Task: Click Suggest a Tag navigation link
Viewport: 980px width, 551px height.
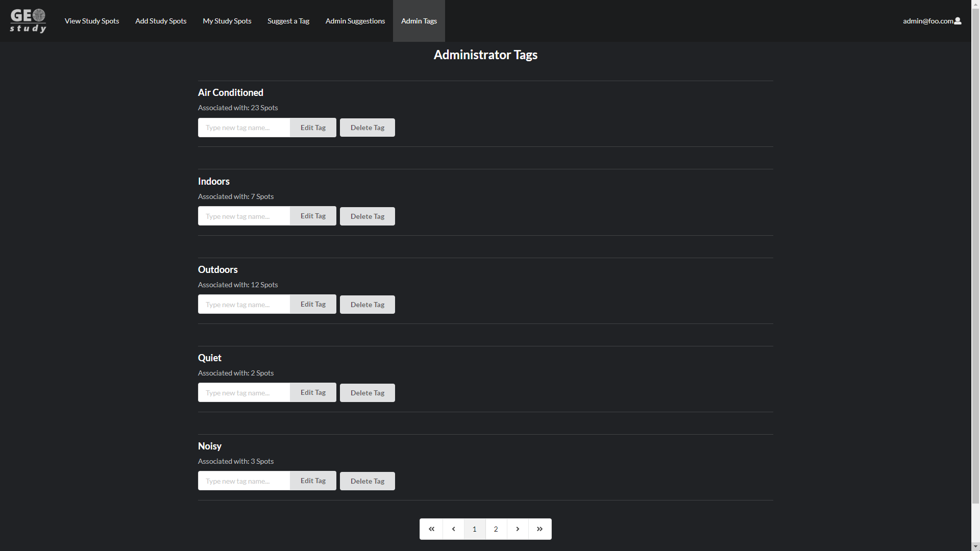Action: (x=288, y=21)
